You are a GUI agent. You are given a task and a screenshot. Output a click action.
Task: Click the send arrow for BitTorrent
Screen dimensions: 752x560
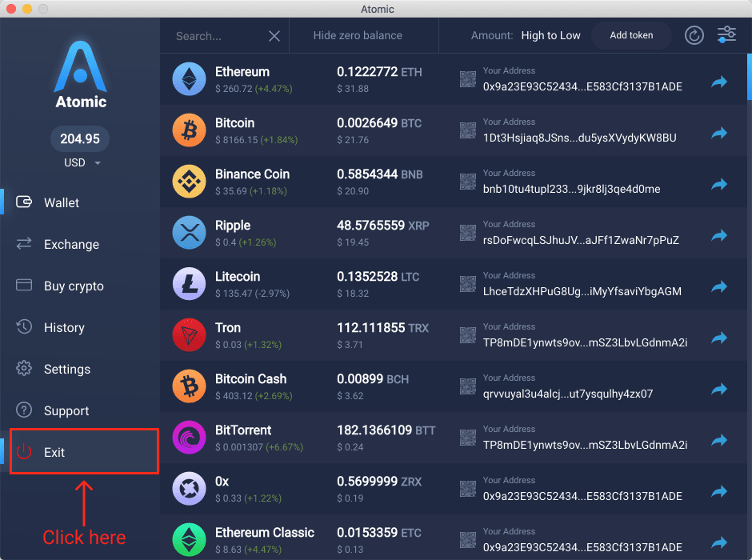point(719,441)
